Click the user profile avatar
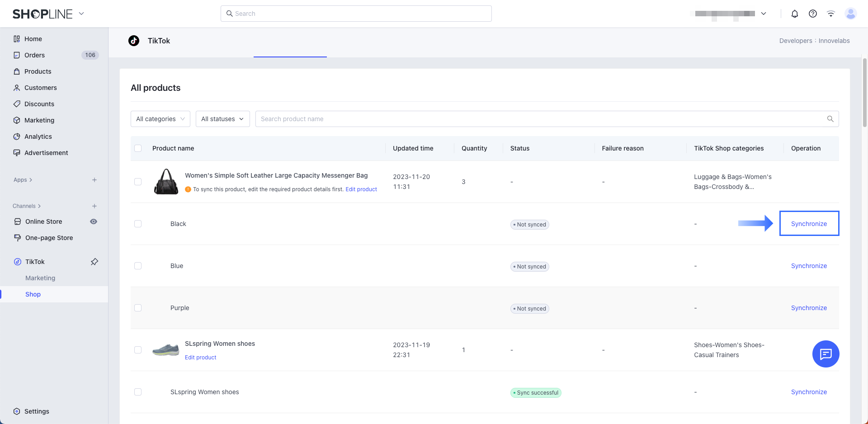This screenshot has width=868, height=424. pos(850,14)
